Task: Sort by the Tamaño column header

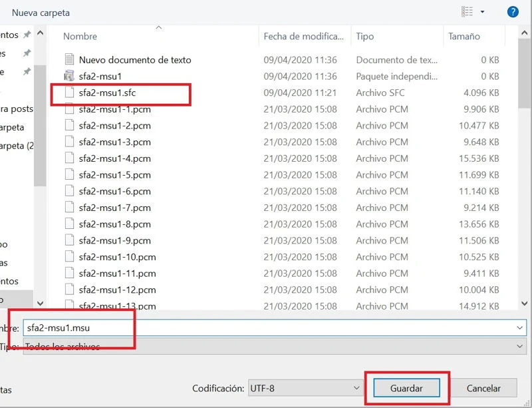Action: coord(464,37)
